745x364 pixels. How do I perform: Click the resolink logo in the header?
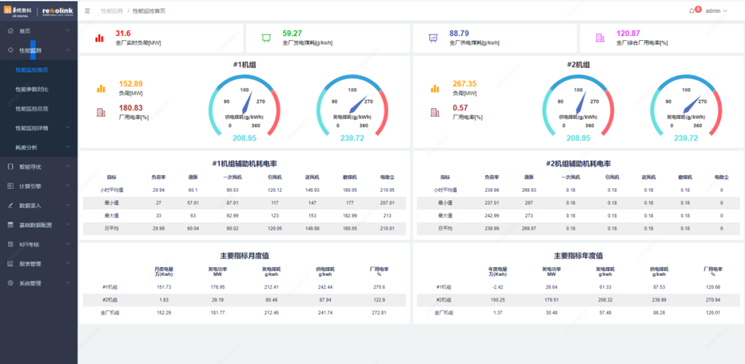(57, 10)
